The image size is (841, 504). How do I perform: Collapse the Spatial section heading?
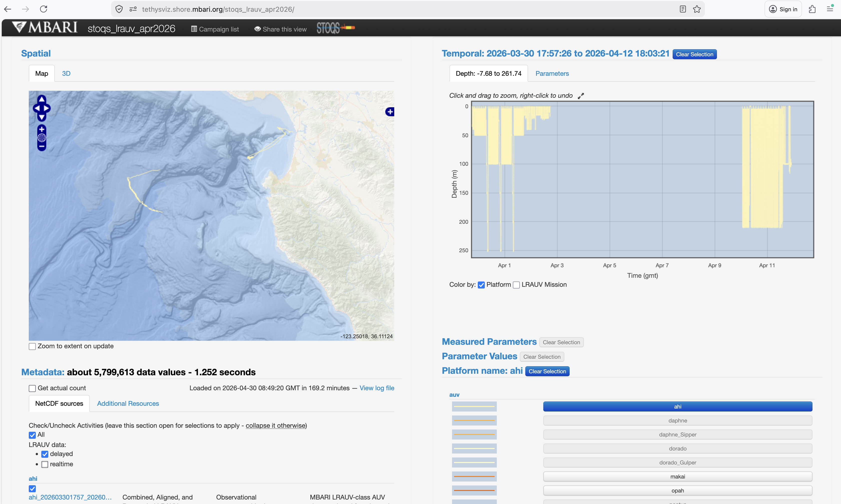tap(36, 53)
